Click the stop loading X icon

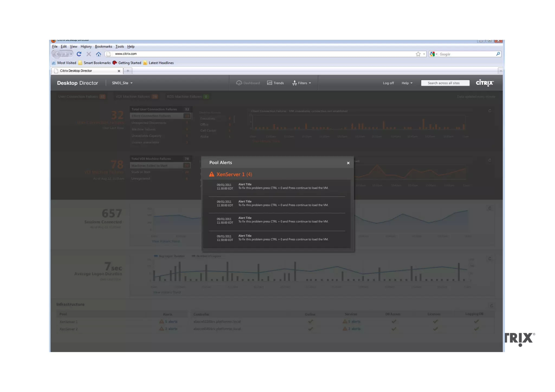pyautogui.click(x=89, y=54)
